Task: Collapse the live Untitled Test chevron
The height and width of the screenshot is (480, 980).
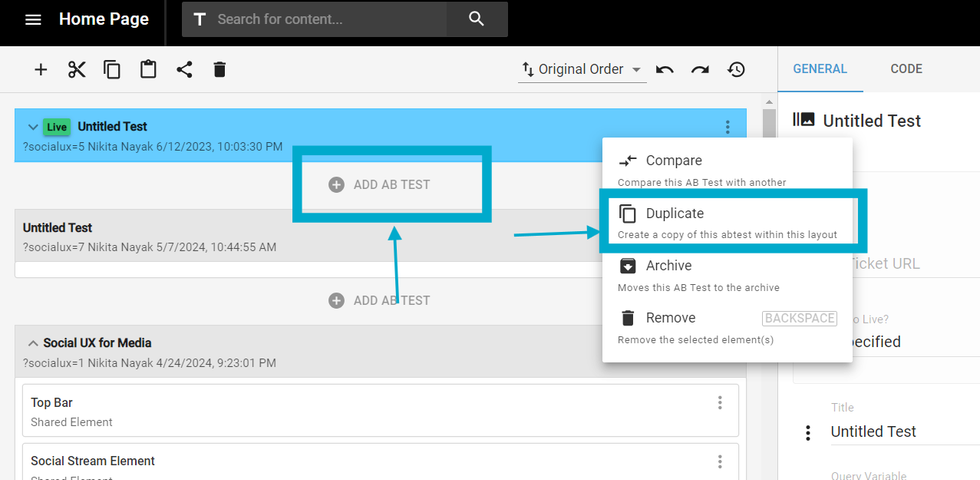Action: pos(33,127)
